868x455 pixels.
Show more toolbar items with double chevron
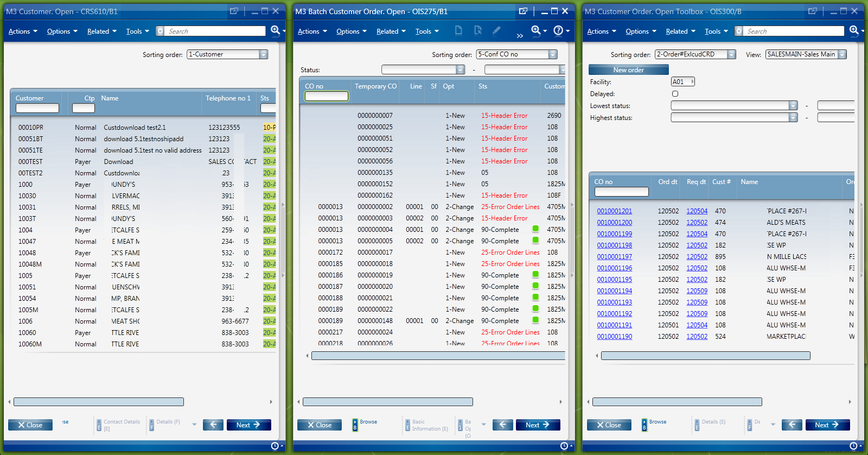pyautogui.click(x=520, y=36)
